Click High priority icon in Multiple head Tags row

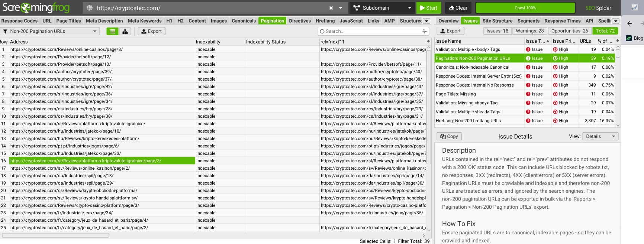click(555, 112)
